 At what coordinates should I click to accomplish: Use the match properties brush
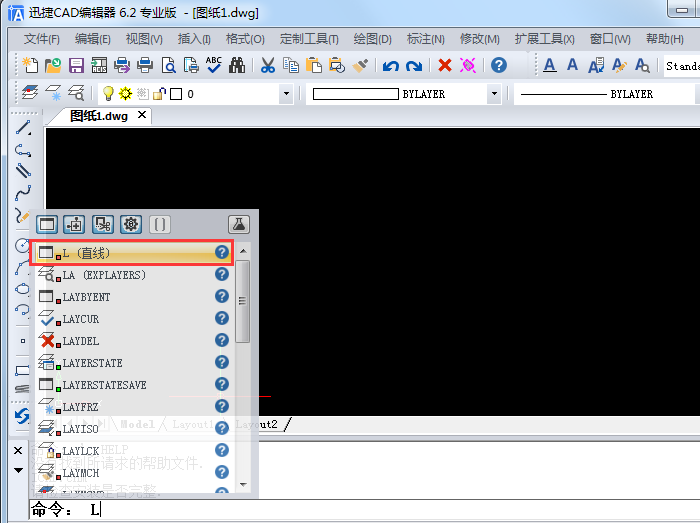point(360,65)
